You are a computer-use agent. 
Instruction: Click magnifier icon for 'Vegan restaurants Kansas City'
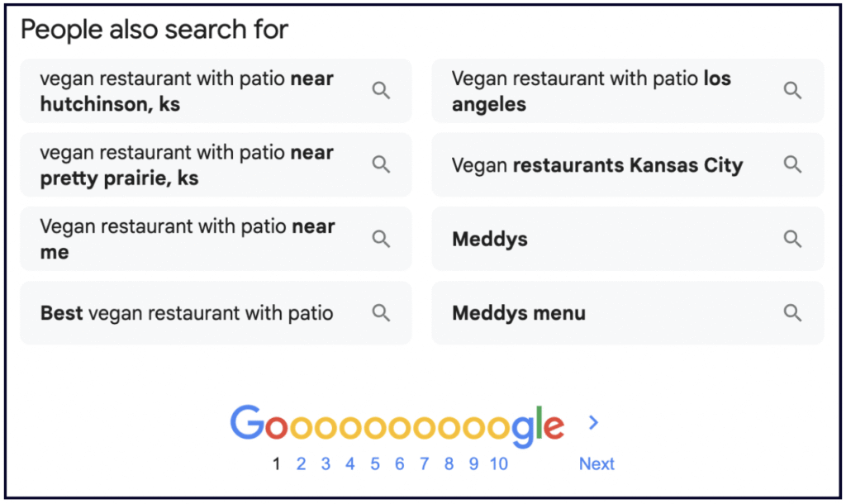792,165
